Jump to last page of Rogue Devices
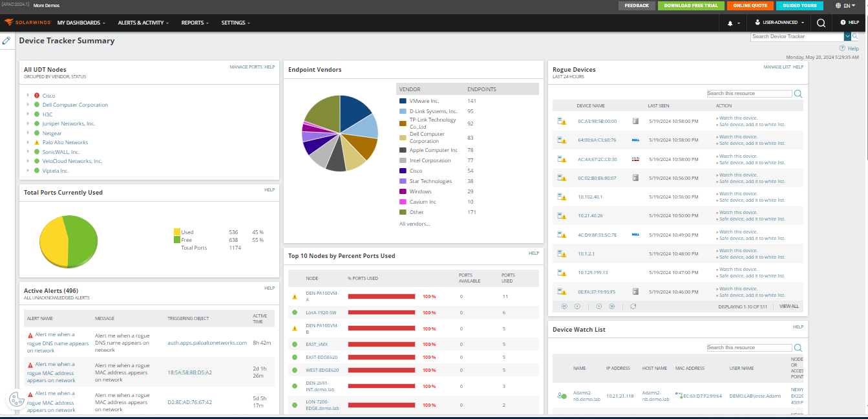Image resolution: width=868 pixels, height=419 pixels. click(611, 306)
